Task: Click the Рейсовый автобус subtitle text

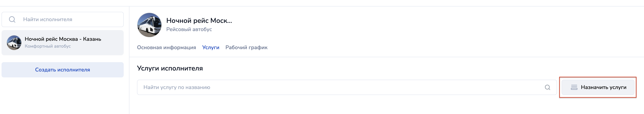Action: point(189,29)
